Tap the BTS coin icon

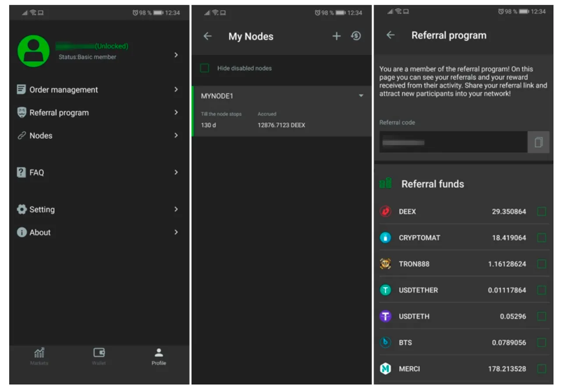point(385,342)
